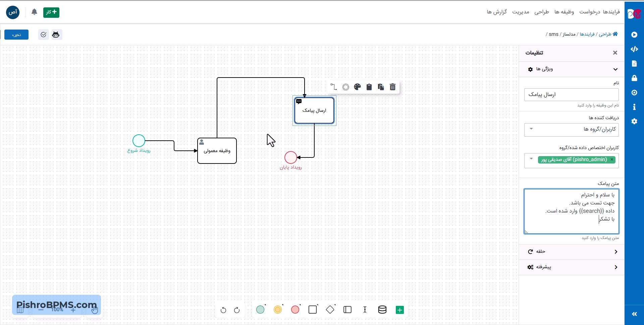Image resolution: width=644 pixels, height=325 pixels.
Task: Expand the پیشرفته section
Action: [x=571, y=267]
